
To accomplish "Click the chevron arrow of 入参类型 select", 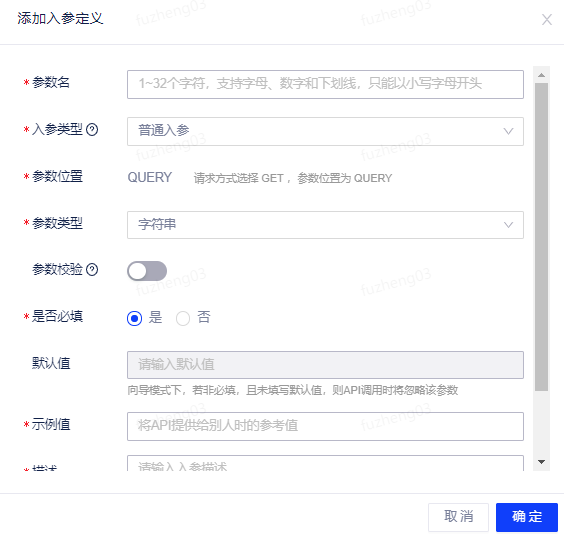I will click(x=508, y=131).
